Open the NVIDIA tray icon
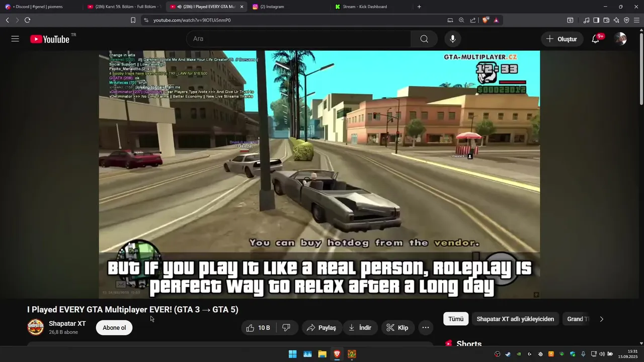The width and height of the screenshot is (644, 362). click(x=519, y=354)
